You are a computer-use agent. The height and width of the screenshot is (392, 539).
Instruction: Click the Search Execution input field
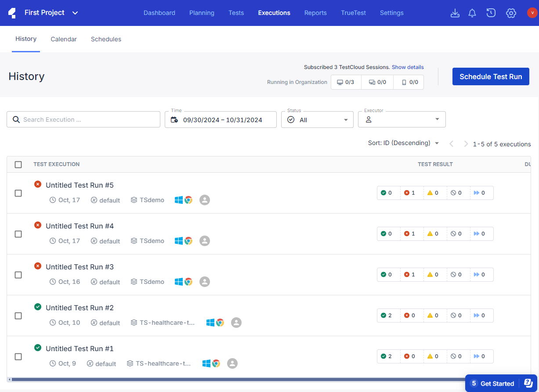coord(83,120)
